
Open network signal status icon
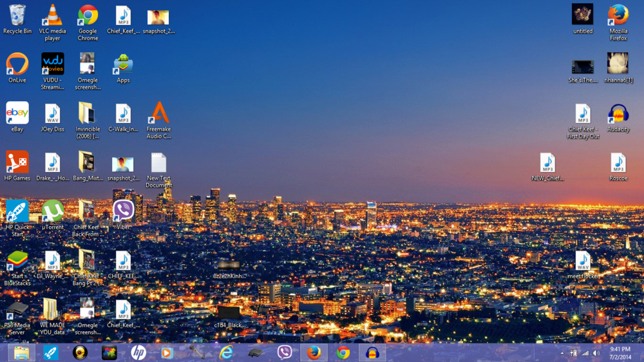coord(585,354)
